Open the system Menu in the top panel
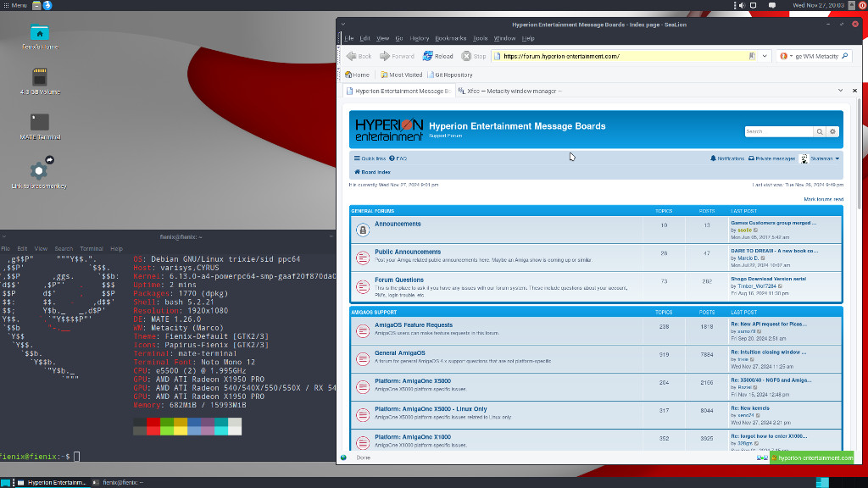 tap(15, 5)
